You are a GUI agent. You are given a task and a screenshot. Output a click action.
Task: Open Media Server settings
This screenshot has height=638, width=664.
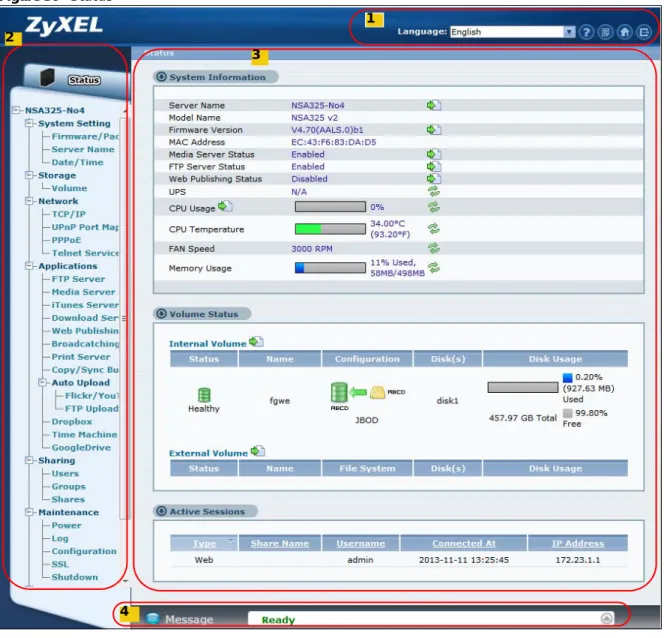pos(83,292)
